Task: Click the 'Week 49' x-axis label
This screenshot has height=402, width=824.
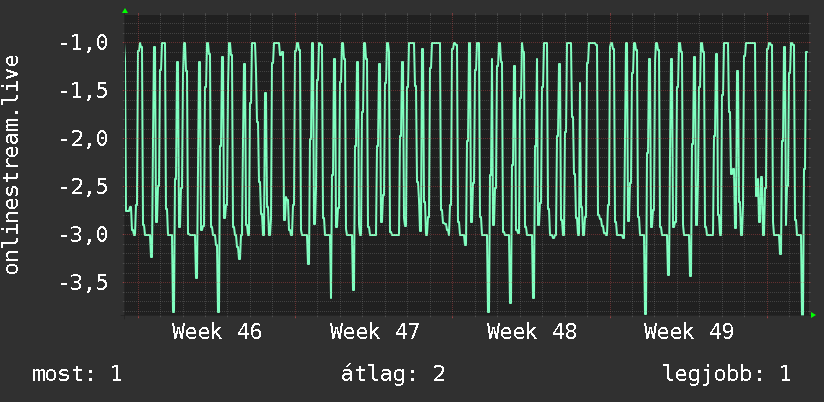Action: (x=689, y=332)
